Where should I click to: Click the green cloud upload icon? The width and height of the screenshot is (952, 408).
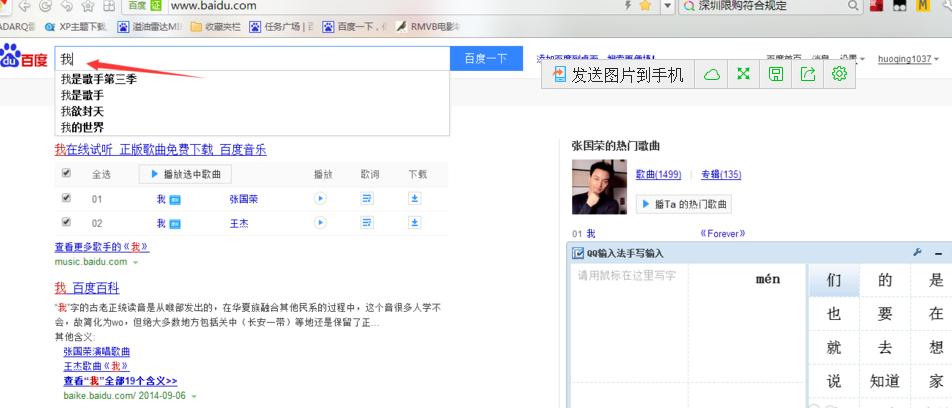[x=712, y=74]
